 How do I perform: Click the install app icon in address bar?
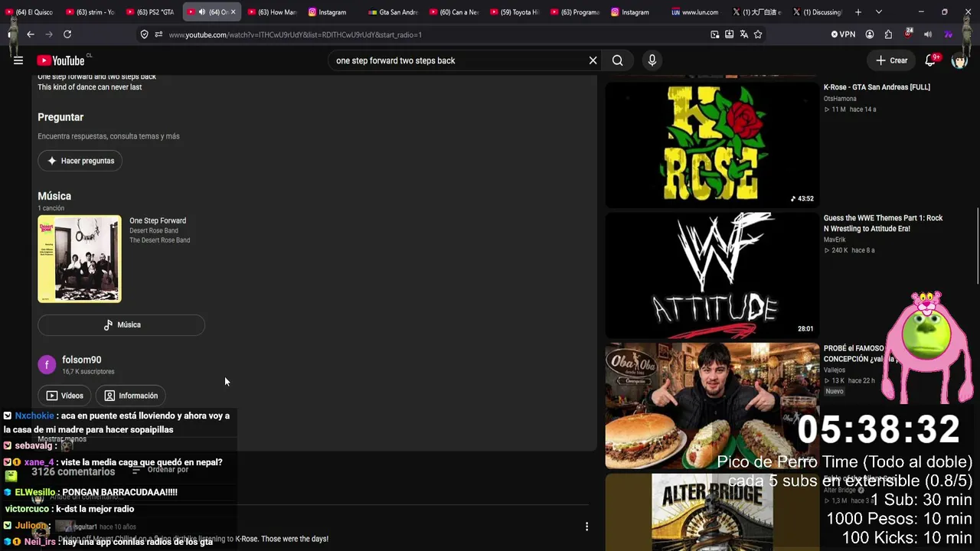[729, 34]
